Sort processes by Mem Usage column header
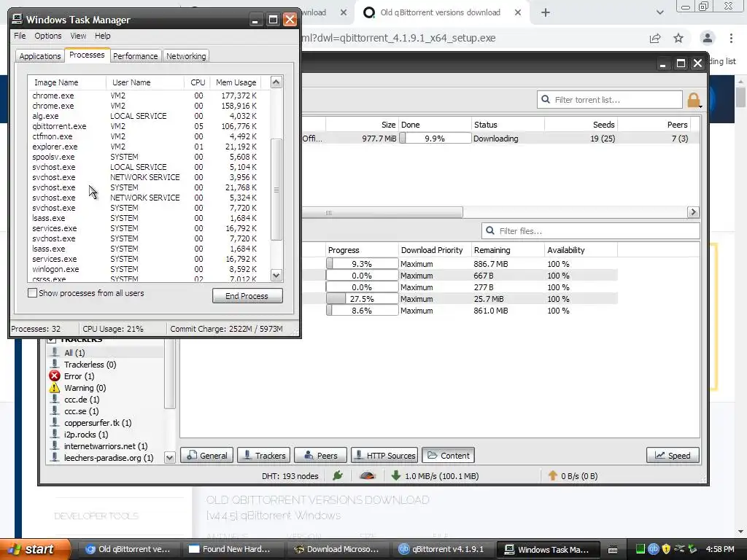Viewport: 747px width, 560px height. pos(236,82)
